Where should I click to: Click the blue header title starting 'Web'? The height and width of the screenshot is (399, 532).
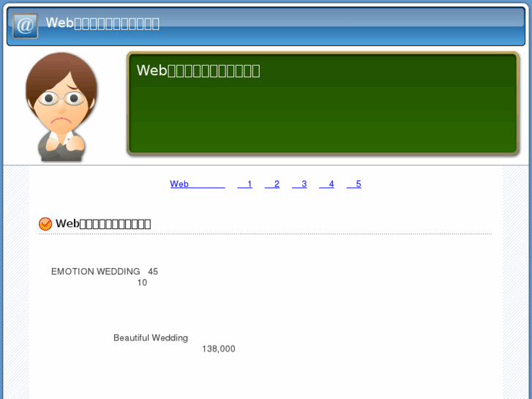102,23
